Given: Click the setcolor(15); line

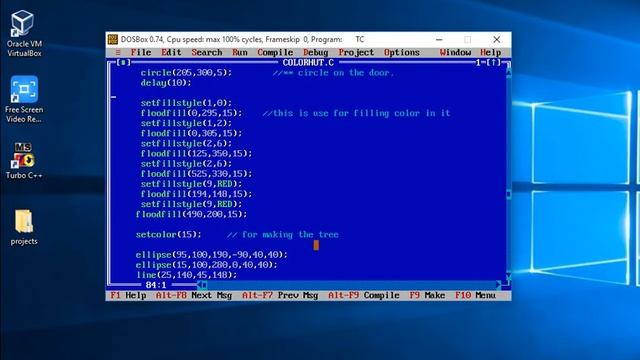Looking at the screenshot, I should pos(169,235).
